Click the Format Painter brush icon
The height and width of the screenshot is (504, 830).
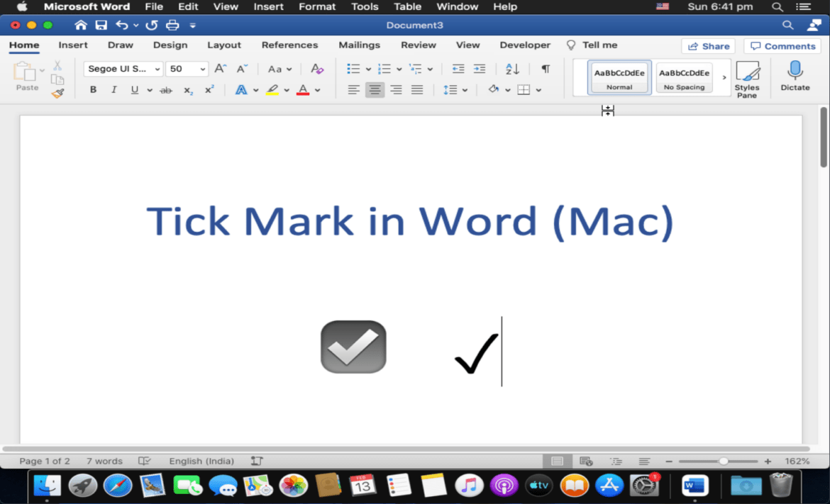57,93
